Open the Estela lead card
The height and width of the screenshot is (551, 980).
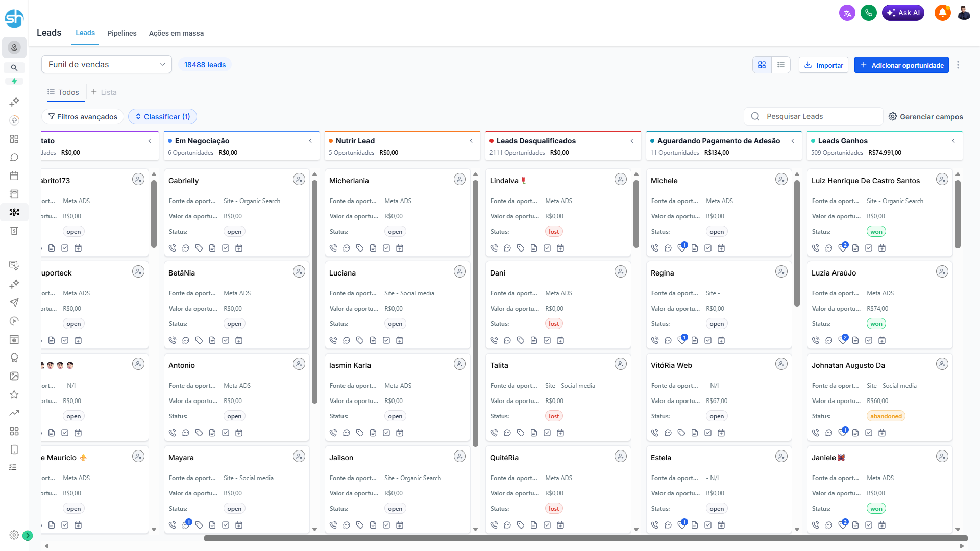(719, 490)
